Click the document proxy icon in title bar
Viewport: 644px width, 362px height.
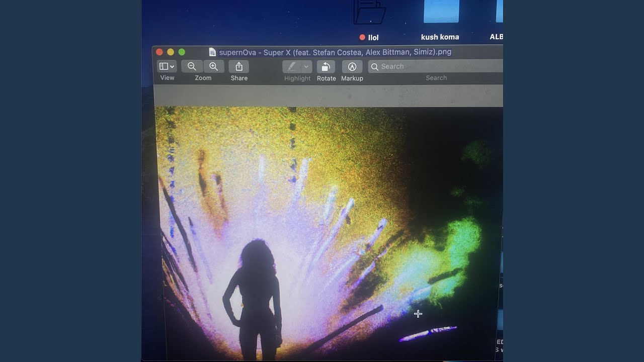(212, 52)
